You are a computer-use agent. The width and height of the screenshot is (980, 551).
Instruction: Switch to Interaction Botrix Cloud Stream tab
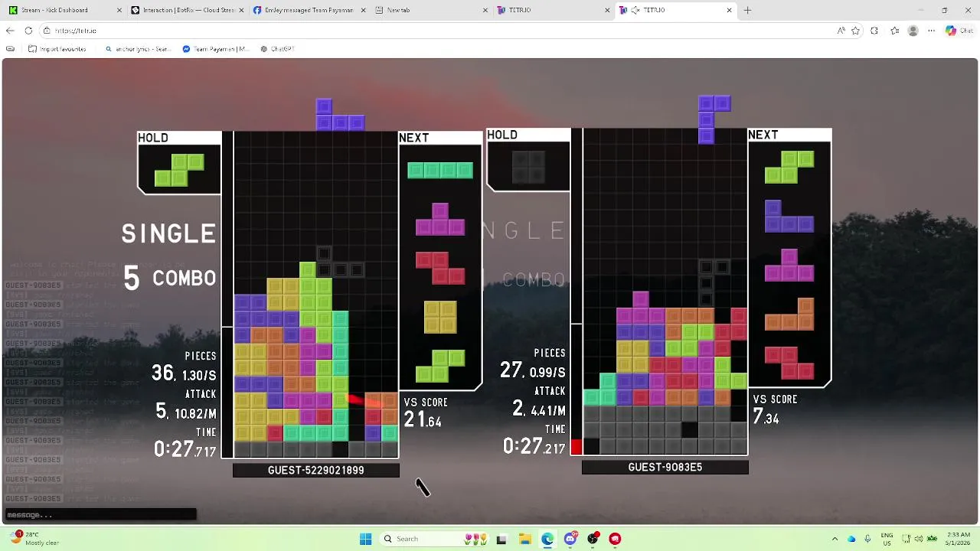pos(186,10)
